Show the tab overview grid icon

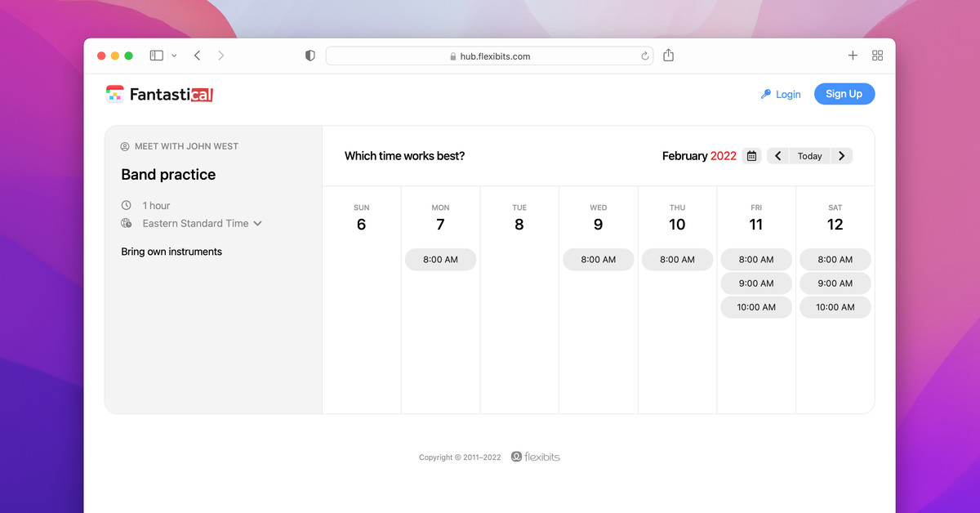878,56
